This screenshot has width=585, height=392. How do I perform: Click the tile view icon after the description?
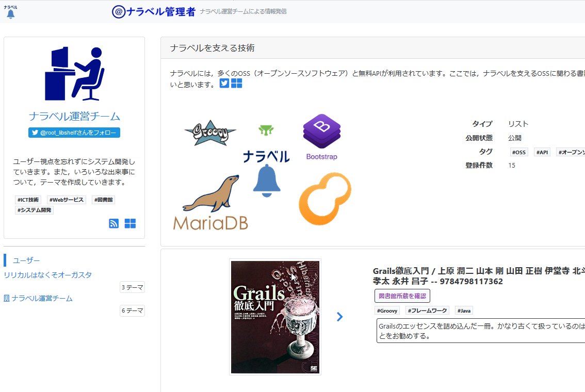[237, 84]
